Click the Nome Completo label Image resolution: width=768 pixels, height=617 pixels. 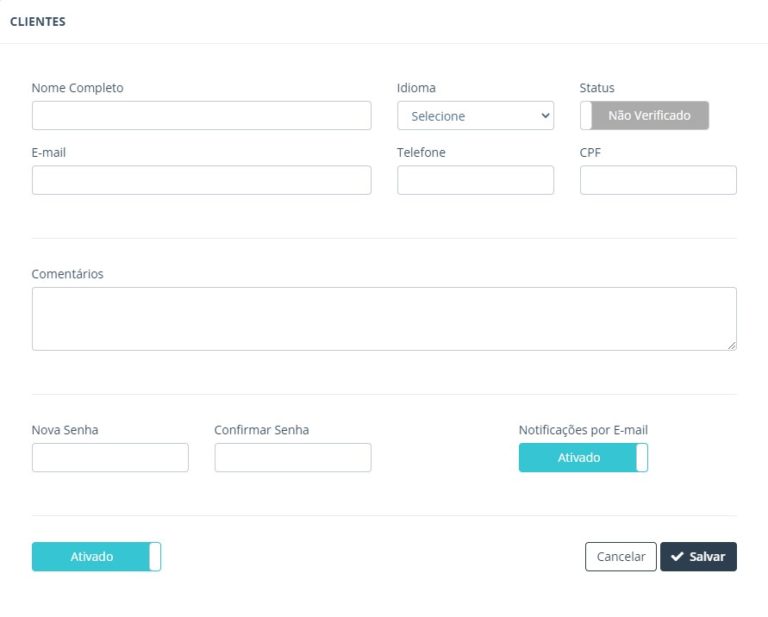pyautogui.click(x=78, y=88)
